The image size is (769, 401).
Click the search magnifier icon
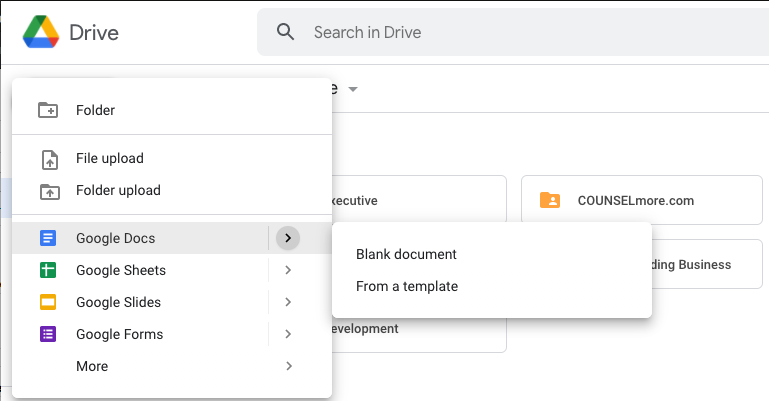click(285, 32)
